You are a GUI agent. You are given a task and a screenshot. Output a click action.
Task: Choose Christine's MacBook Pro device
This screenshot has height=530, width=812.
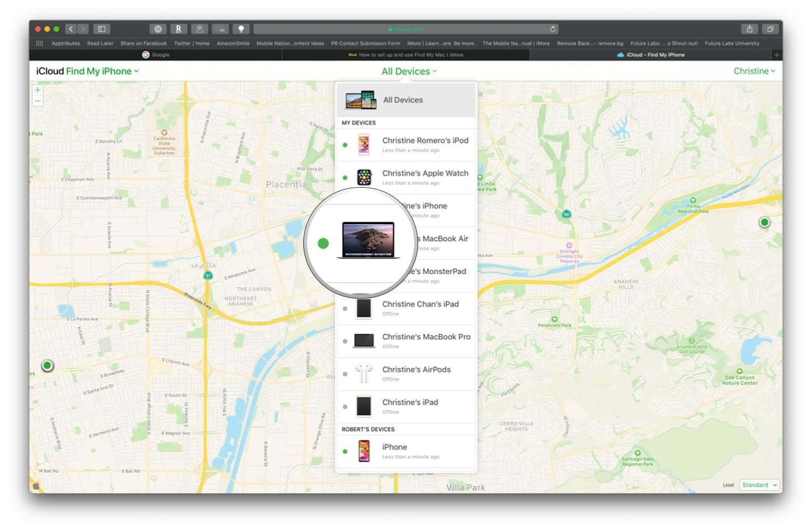tap(406, 341)
